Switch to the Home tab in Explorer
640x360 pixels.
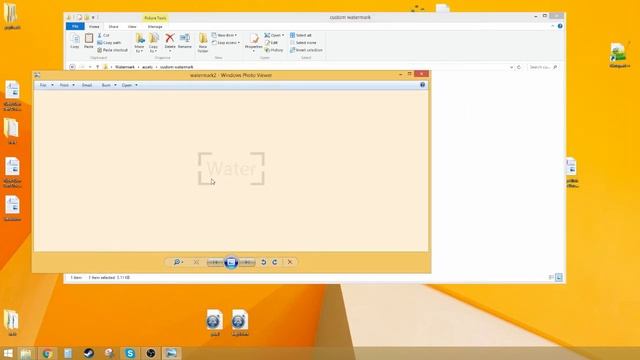click(94, 27)
